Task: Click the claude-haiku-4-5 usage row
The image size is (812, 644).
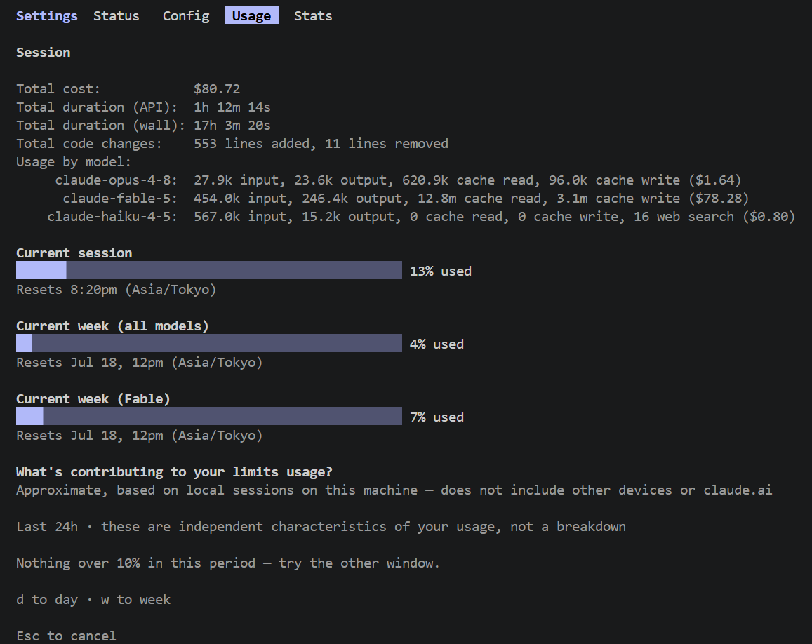Action: pos(421,216)
